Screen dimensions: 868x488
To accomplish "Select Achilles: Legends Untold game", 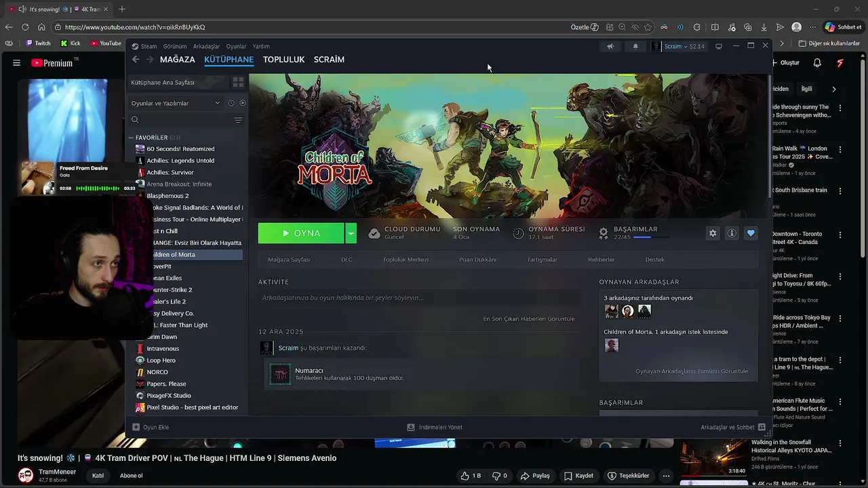I will (180, 161).
